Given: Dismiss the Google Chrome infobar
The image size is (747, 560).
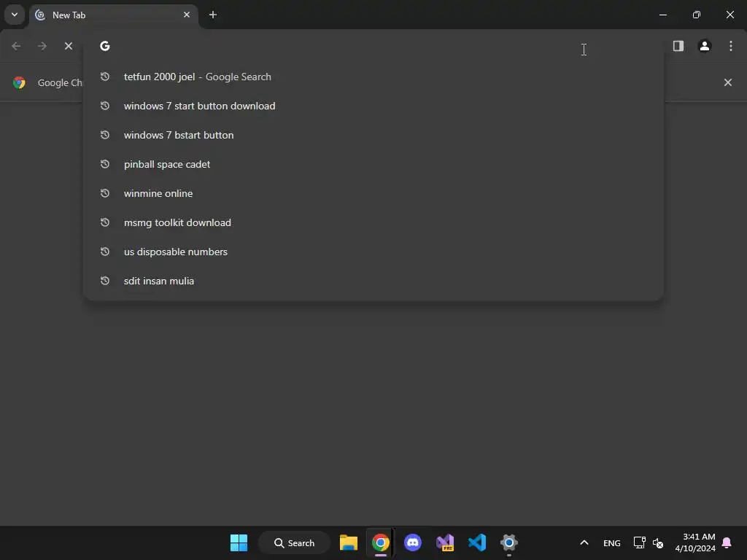Looking at the screenshot, I should tap(728, 82).
